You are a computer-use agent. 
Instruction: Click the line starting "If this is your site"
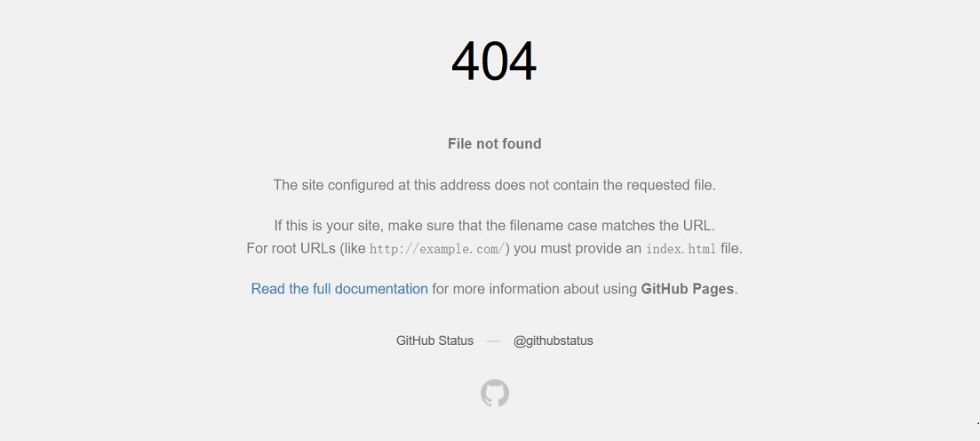coord(494,226)
